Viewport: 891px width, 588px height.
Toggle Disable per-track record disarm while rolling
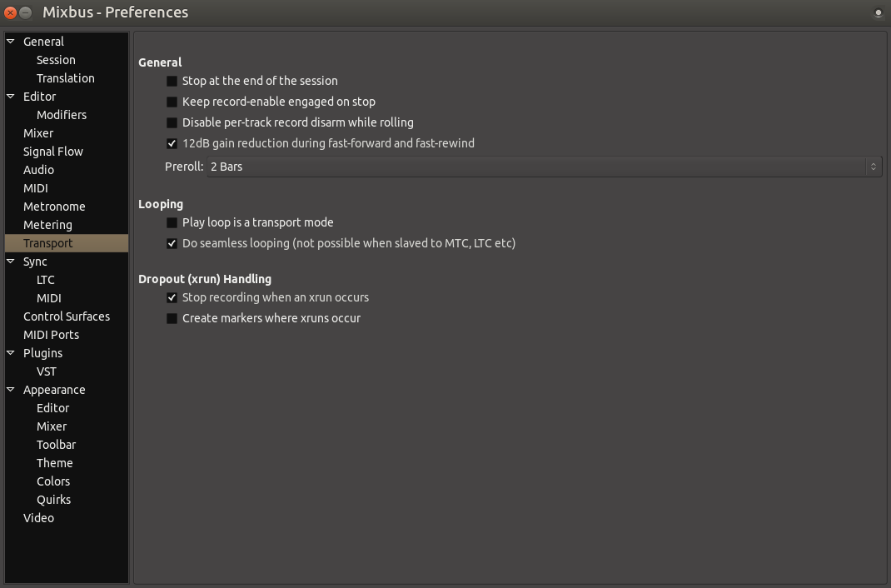172,123
